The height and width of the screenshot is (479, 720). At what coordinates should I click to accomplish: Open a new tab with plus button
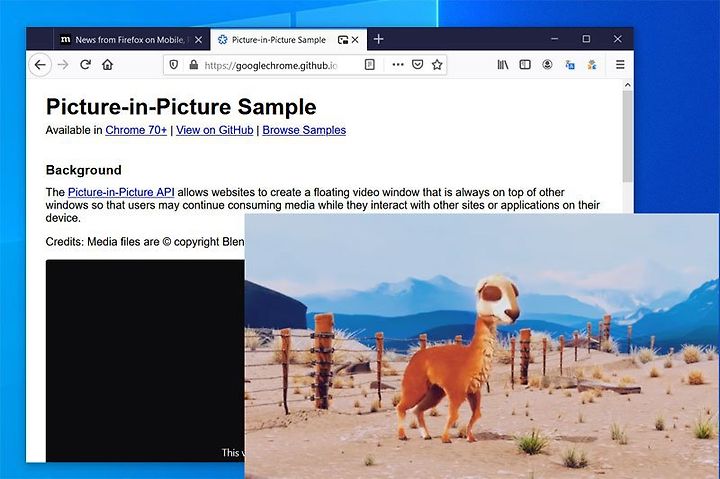coord(378,39)
